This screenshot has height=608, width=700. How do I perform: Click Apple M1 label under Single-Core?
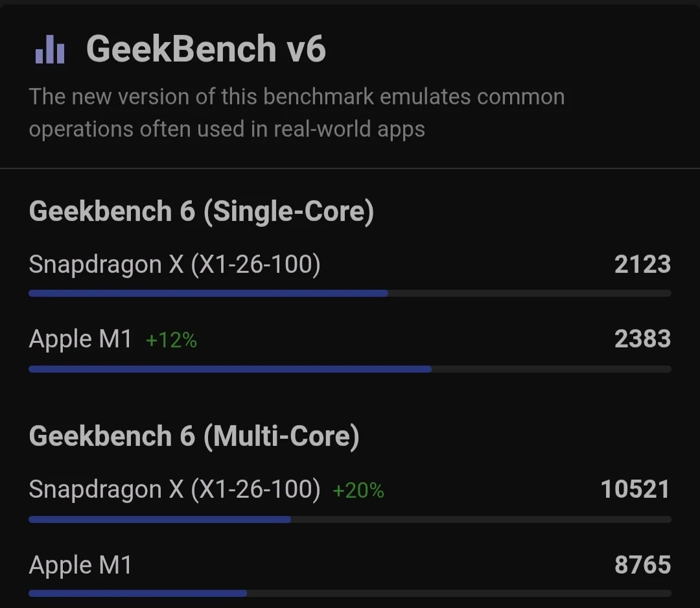(80, 339)
